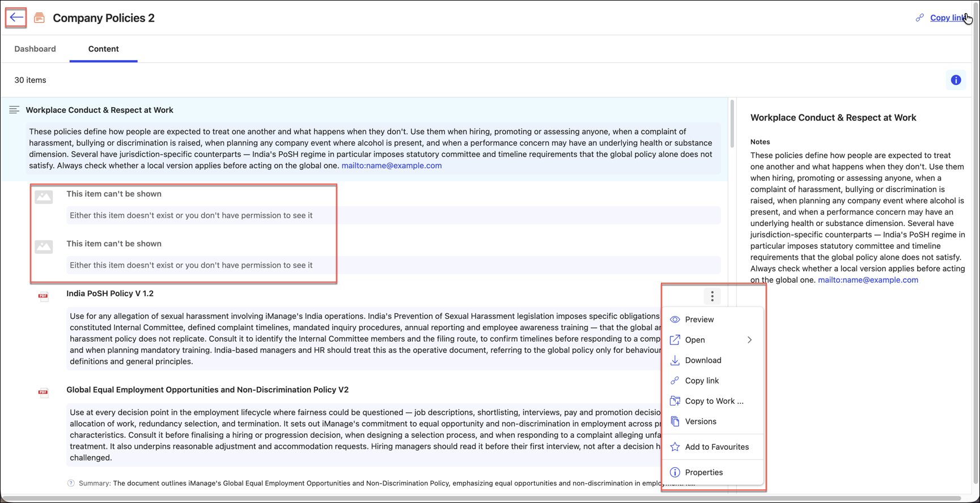Click the second placeholder image thumbnail
Viewport: 980px width, 503px height.
tap(44, 247)
